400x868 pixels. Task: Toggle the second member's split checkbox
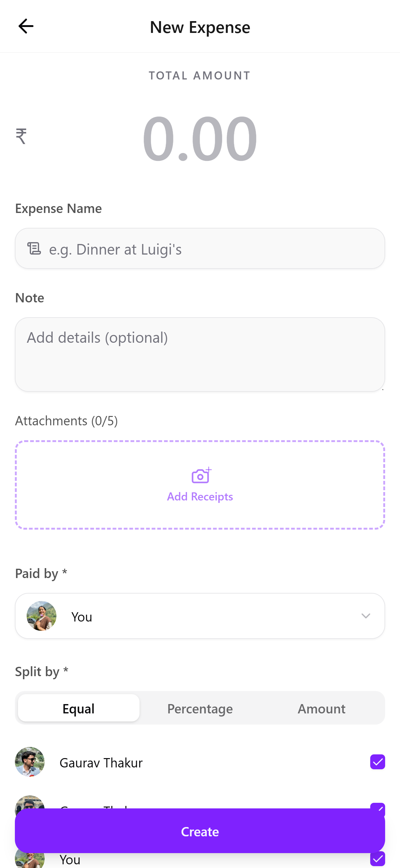[x=377, y=806]
